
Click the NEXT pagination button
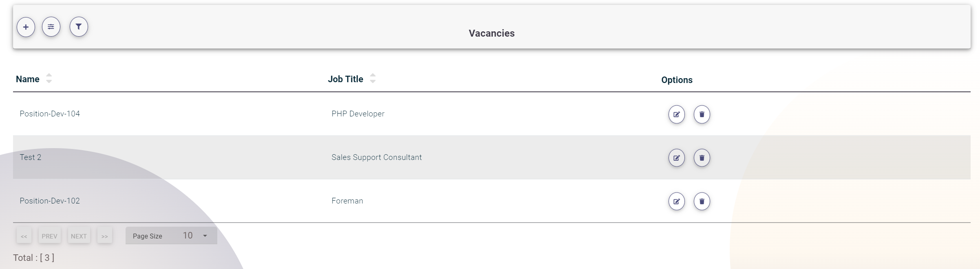pos(78,235)
